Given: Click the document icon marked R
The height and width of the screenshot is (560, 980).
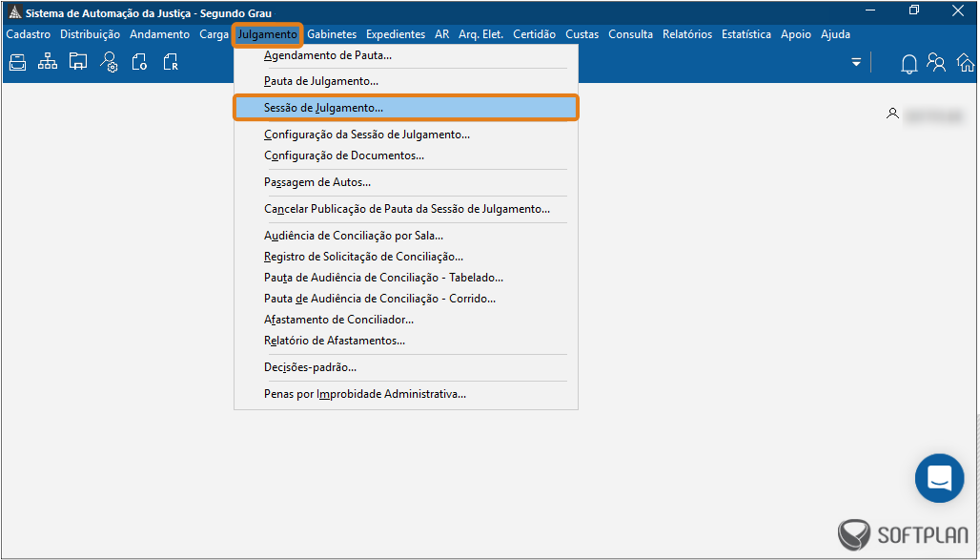Looking at the screenshot, I should 171,63.
